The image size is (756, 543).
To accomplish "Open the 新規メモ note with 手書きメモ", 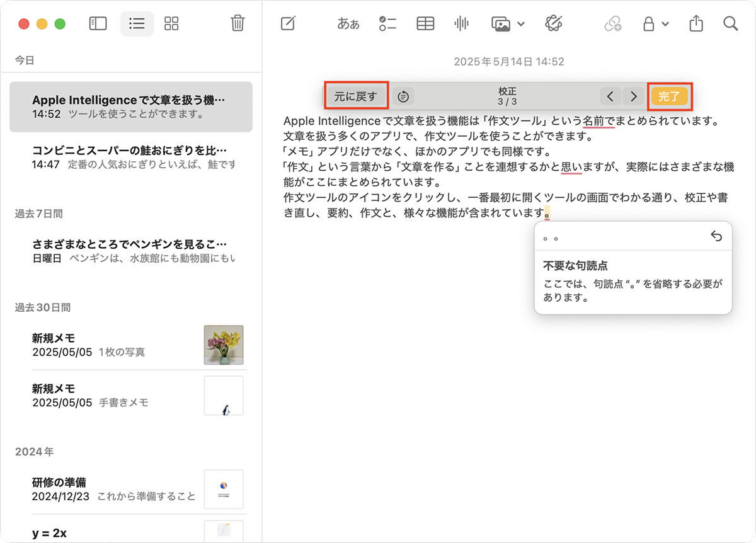I will click(131, 395).
